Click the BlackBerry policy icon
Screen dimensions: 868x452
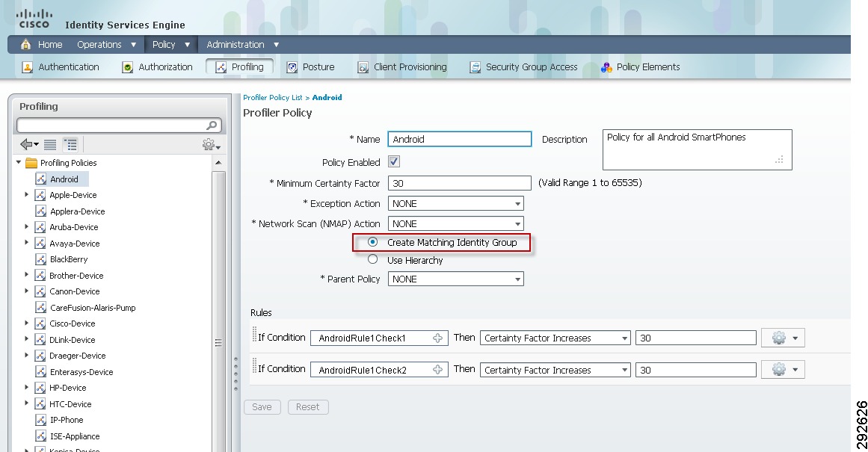[x=41, y=259]
